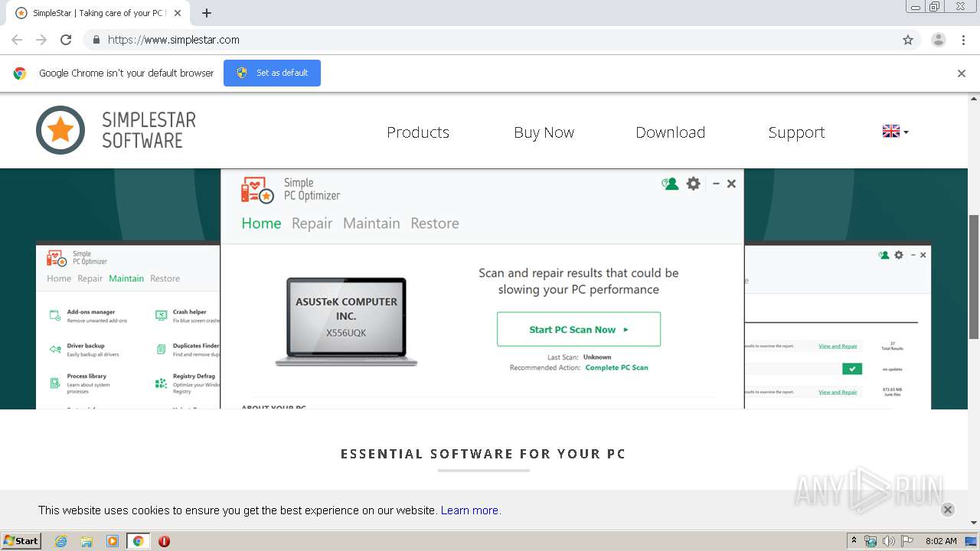This screenshot has height=551, width=980.
Task: Click Crash helper icon in left window
Action: [x=161, y=315]
